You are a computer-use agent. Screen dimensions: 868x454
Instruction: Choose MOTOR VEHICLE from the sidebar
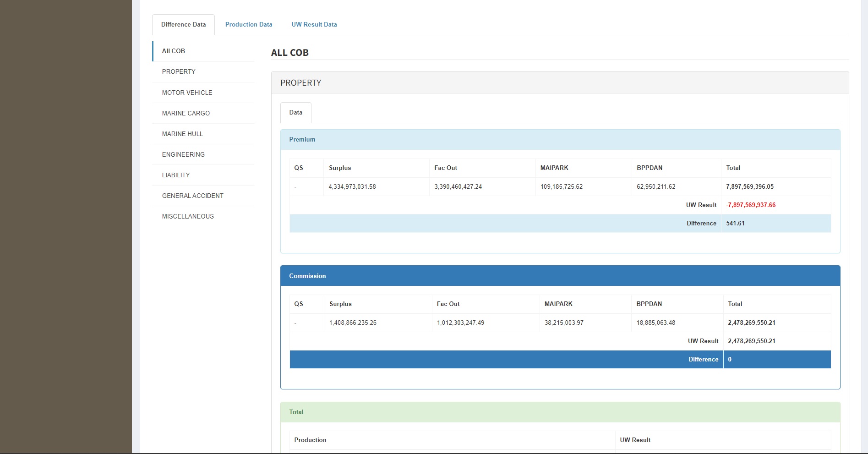click(187, 93)
